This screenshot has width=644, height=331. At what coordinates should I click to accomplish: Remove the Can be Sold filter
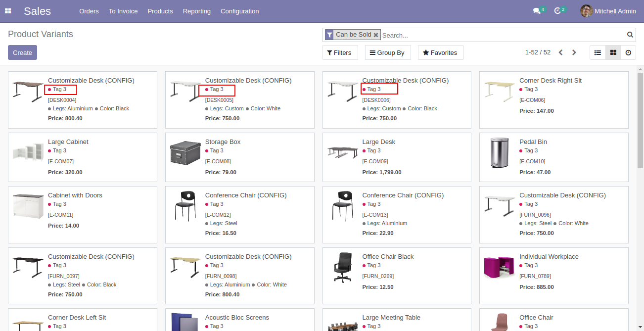[376, 35]
